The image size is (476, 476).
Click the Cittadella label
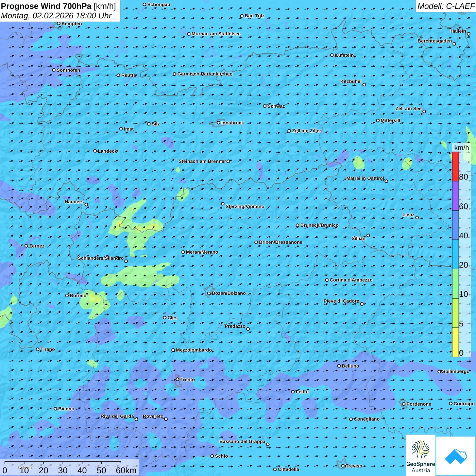point(288,469)
